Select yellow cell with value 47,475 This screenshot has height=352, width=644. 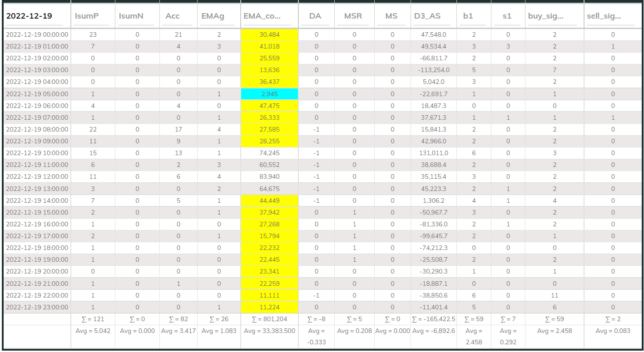click(269, 106)
